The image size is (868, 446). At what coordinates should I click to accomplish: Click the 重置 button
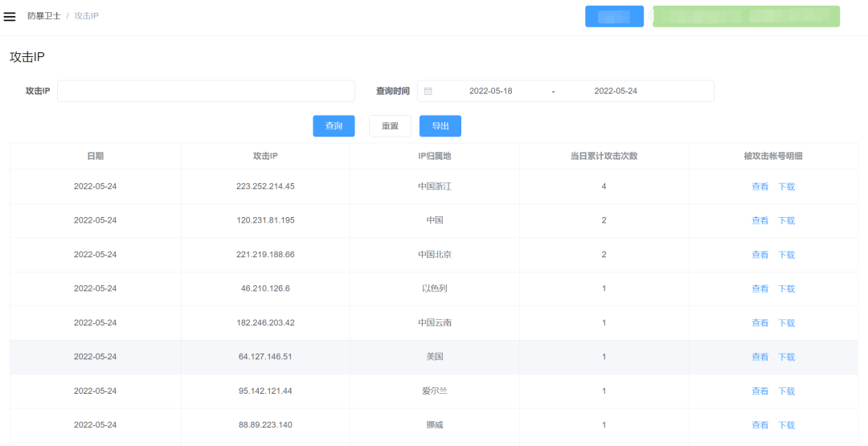[x=390, y=126]
